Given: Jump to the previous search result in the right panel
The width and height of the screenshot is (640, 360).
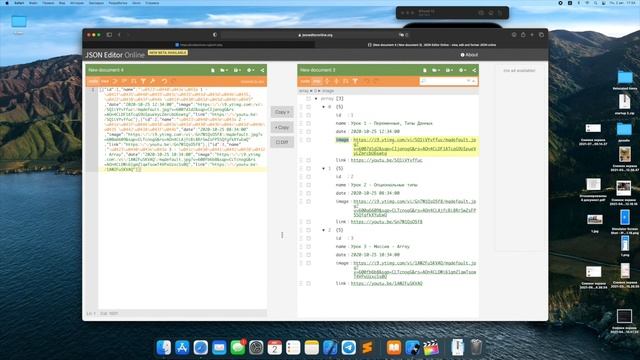Looking at the screenshot, I should click(473, 81).
